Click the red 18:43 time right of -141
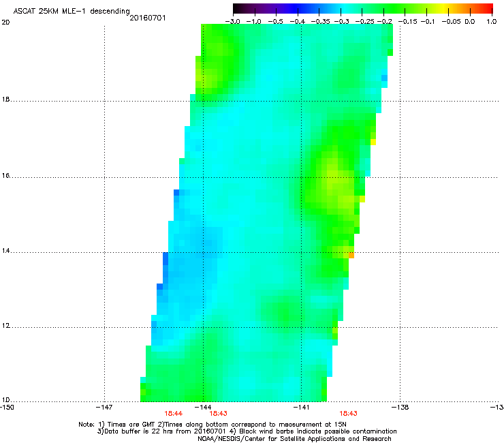 (349, 414)
